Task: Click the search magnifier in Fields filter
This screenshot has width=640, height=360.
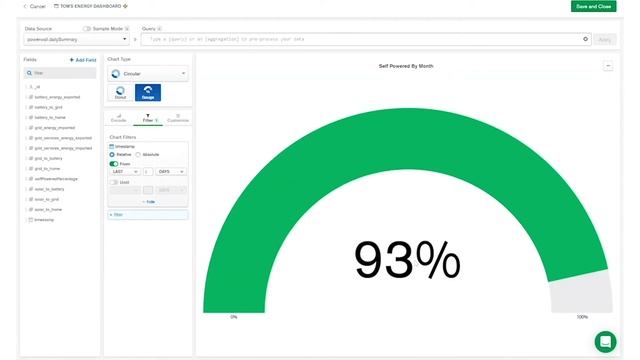Action: 29,73
